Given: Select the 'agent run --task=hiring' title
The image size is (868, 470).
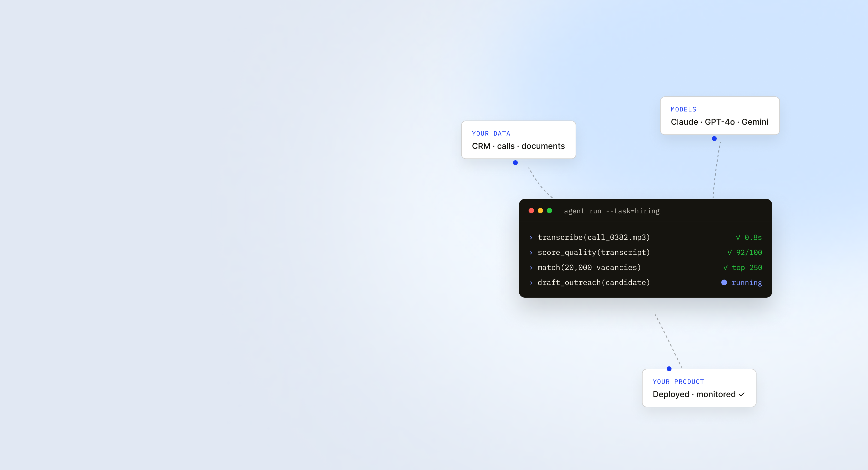Looking at the screenshot, I should click(612, 211).
